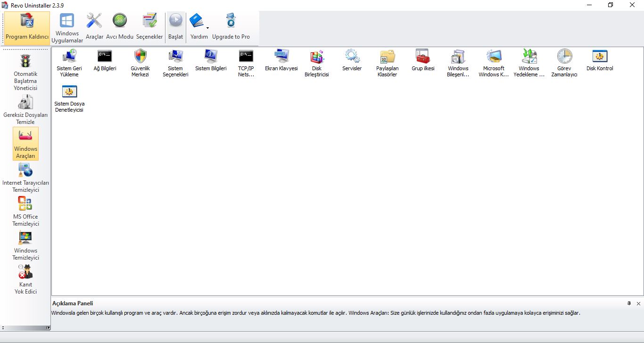
Task: Select the Disk Birleştiricisi tool
Action: click(317, 63)
